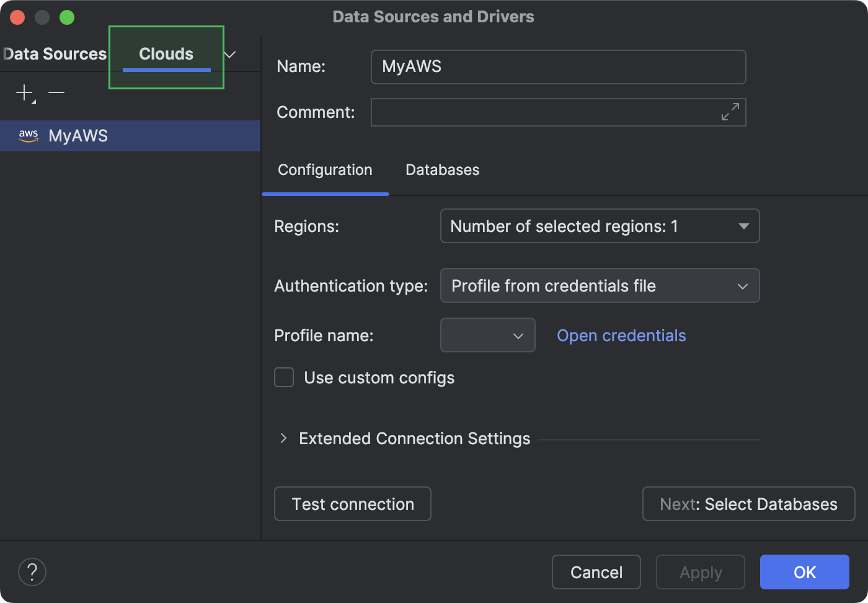Open the help question mark icon

coord(32,571)
